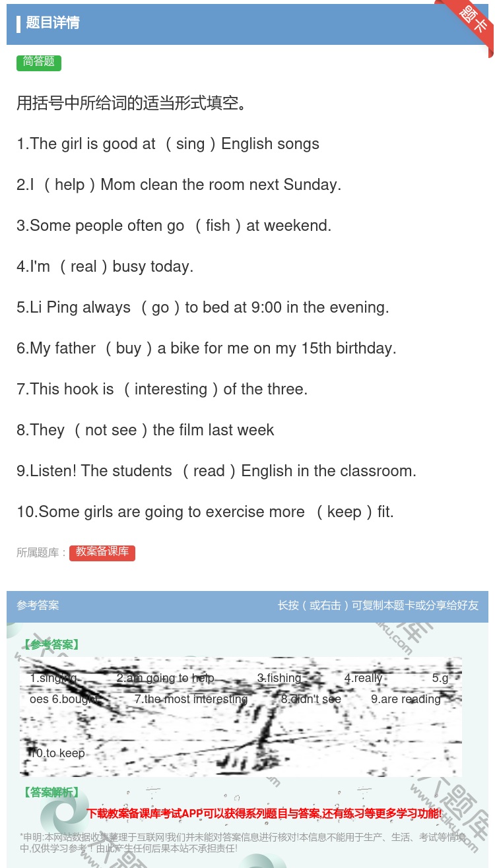Viewport: 495px width, 868px height.
Task: Click the 所属题库 label
Action: (42, 553)
